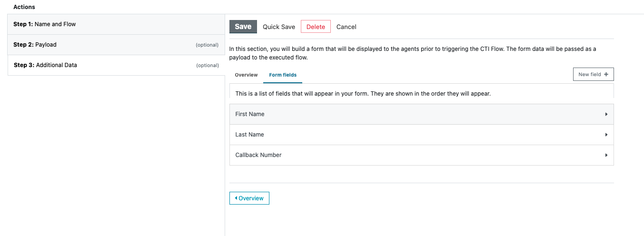Screen dimensions: 644x236
Task: Click the Actions heading
Action: [x=24, y=7]
